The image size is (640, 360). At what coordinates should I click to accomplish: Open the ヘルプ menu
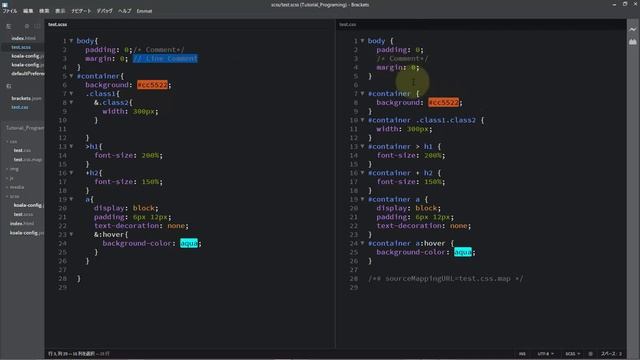click(124, 11)
